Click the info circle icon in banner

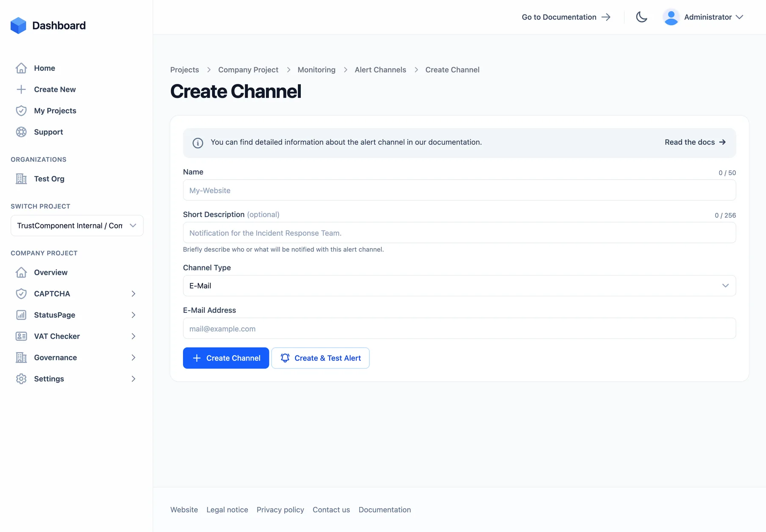(198, 143)
